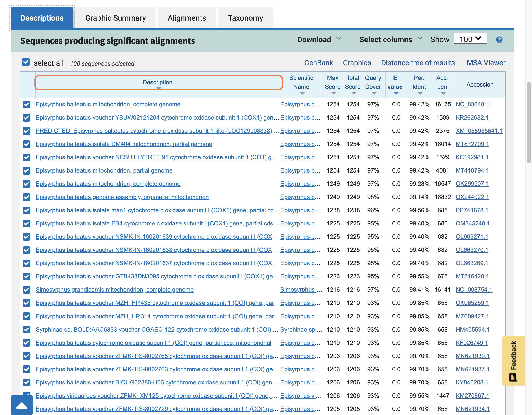
Task: Switch to the Taxonomy tab
Action: click(x=245, y=18)
